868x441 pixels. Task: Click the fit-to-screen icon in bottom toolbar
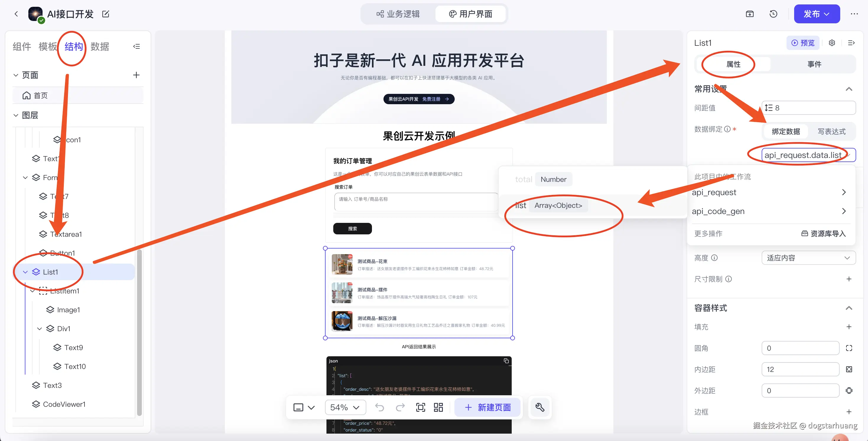[420, 407]
